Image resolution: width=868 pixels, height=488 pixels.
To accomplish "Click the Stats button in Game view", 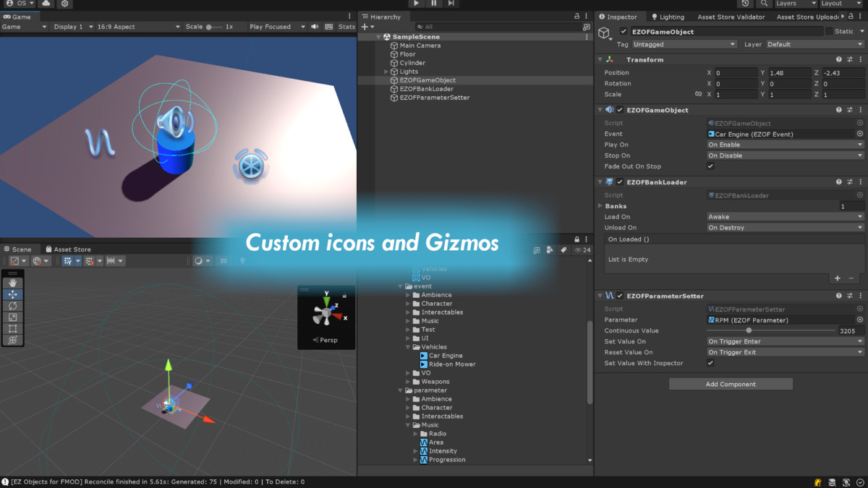I will 347,27.
